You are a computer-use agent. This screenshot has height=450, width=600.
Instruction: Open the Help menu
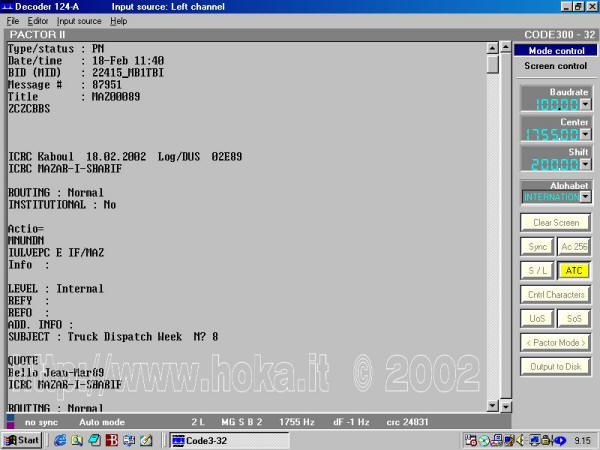pos(119,21)
